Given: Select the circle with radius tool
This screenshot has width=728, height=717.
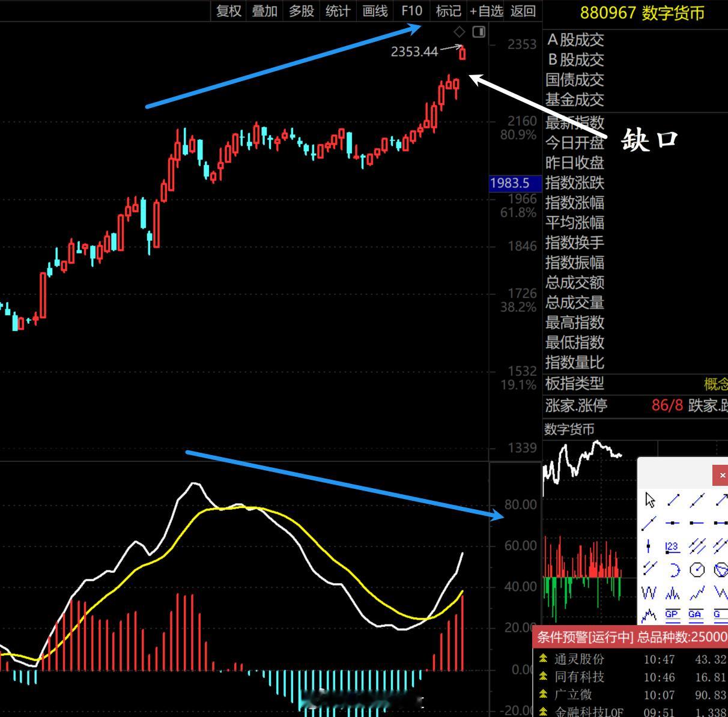Looking at the screenshot, I should pos(697,569).
